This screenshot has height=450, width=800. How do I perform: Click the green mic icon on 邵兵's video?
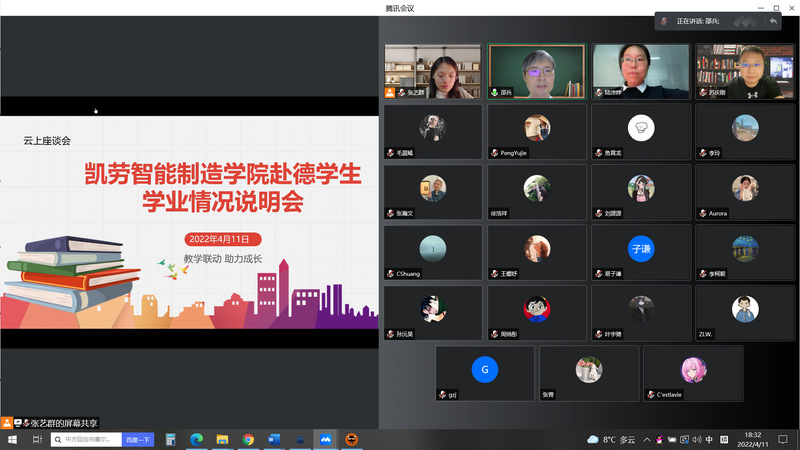494,92
